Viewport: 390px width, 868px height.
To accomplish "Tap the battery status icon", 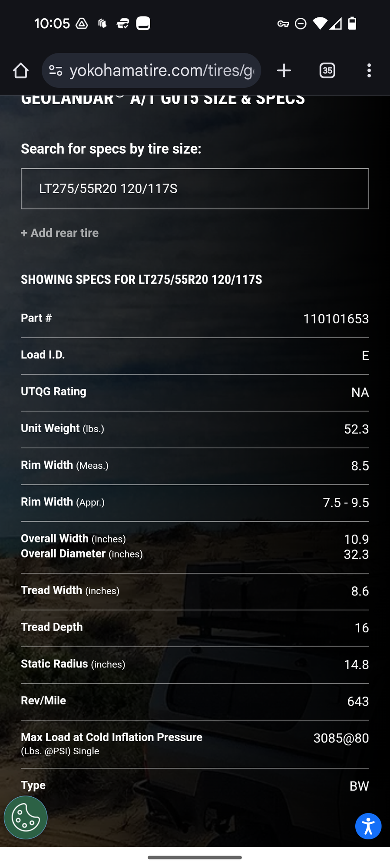I will 352,23.
